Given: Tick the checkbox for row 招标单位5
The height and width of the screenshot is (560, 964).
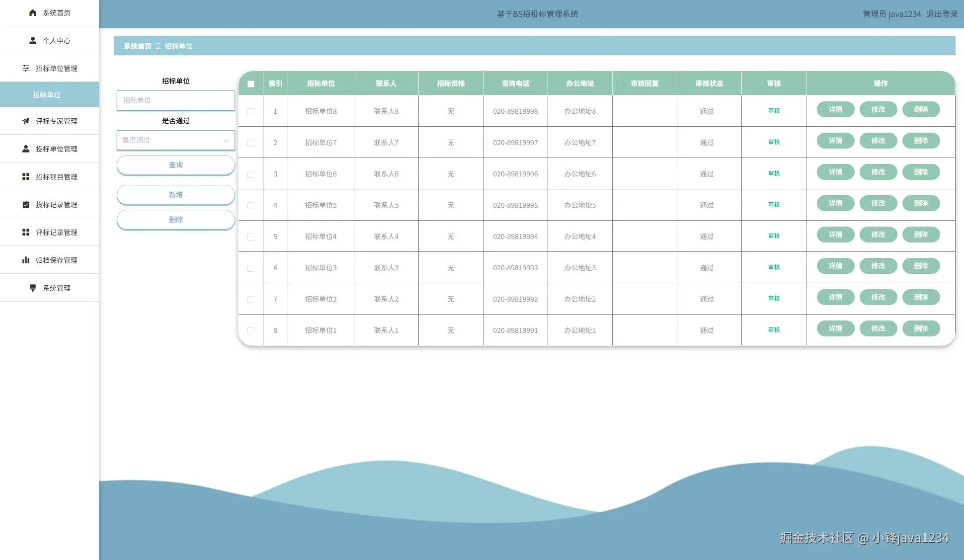Looking at the screenshot, I should [251, 206].
